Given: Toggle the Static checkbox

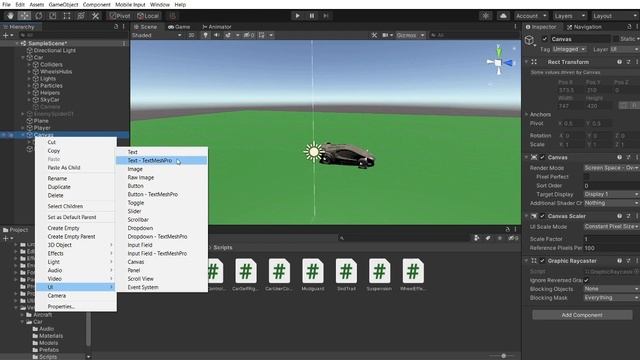Looking at the screenshot, I should pyautogui.click(x=616, y=39).
